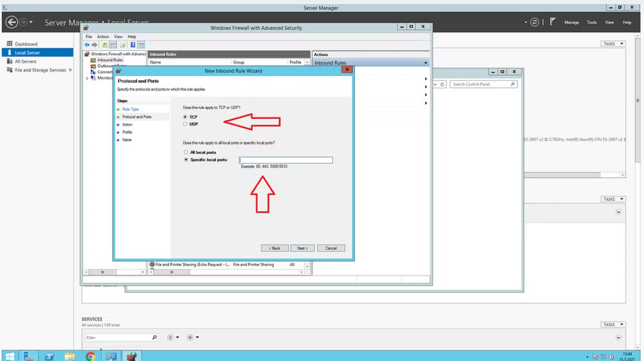Click the Server Manager back navigation arrow
644x361 pixels.
pos(12,22)
